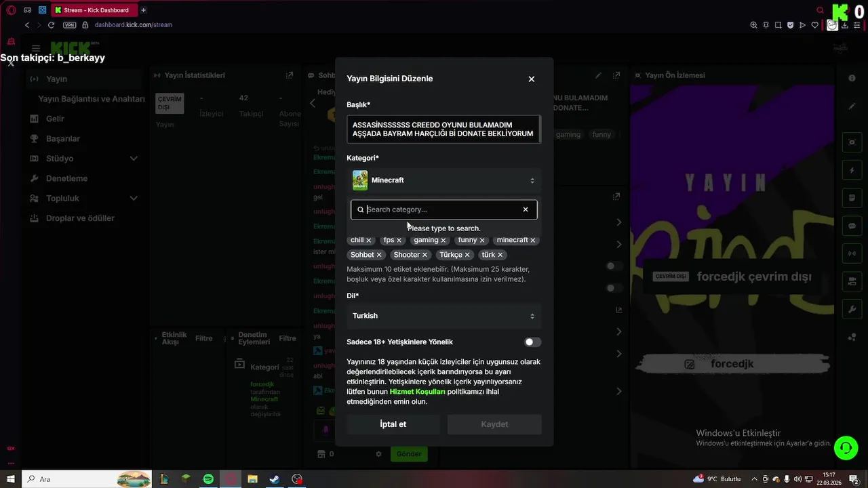Click the snapshot icon in browser toolbar
This screenshot has height=488, width=868.
pos(778,25)
